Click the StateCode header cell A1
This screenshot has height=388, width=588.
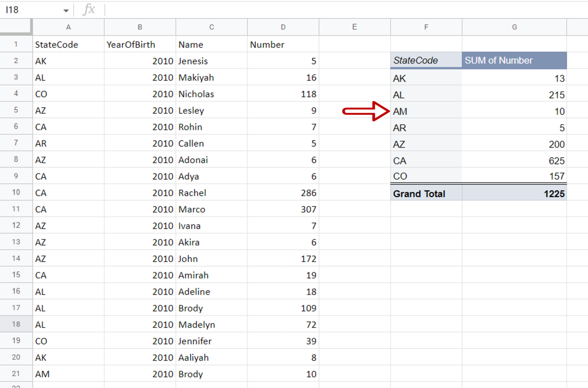pos(68,45)
